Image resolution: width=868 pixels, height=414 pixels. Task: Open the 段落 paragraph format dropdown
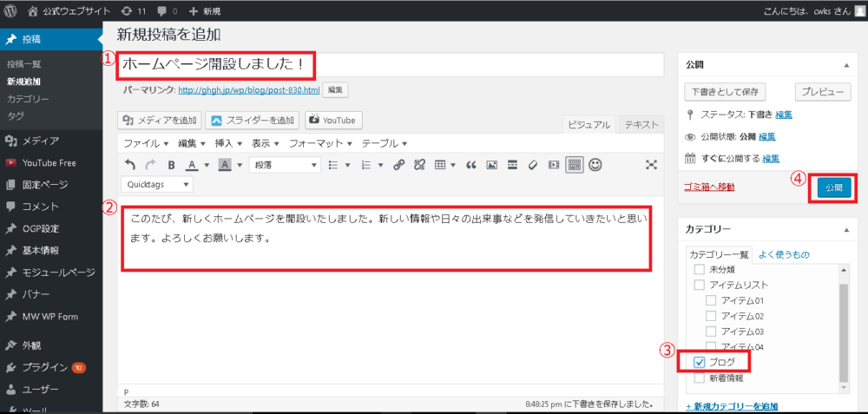[285, 164]
